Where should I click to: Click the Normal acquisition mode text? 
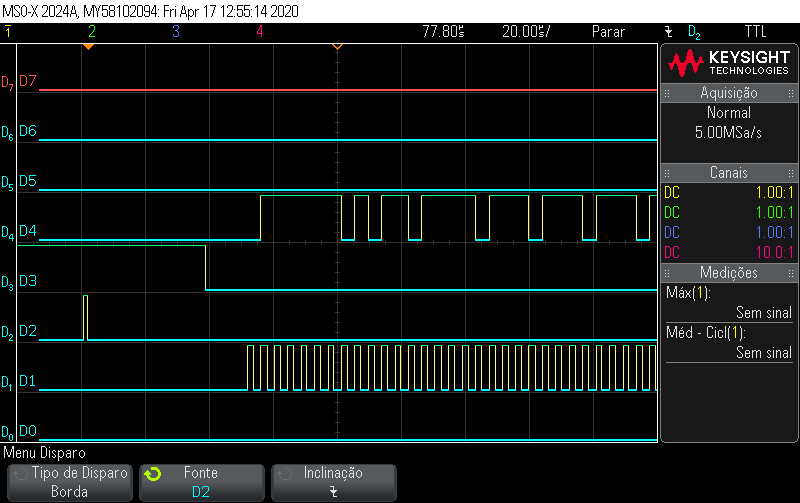coord(729,113)
